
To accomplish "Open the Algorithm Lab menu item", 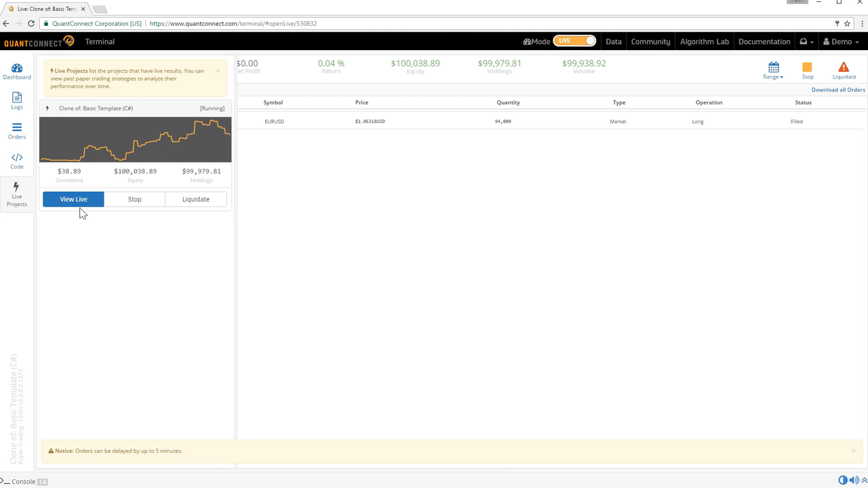I will 704,41.
